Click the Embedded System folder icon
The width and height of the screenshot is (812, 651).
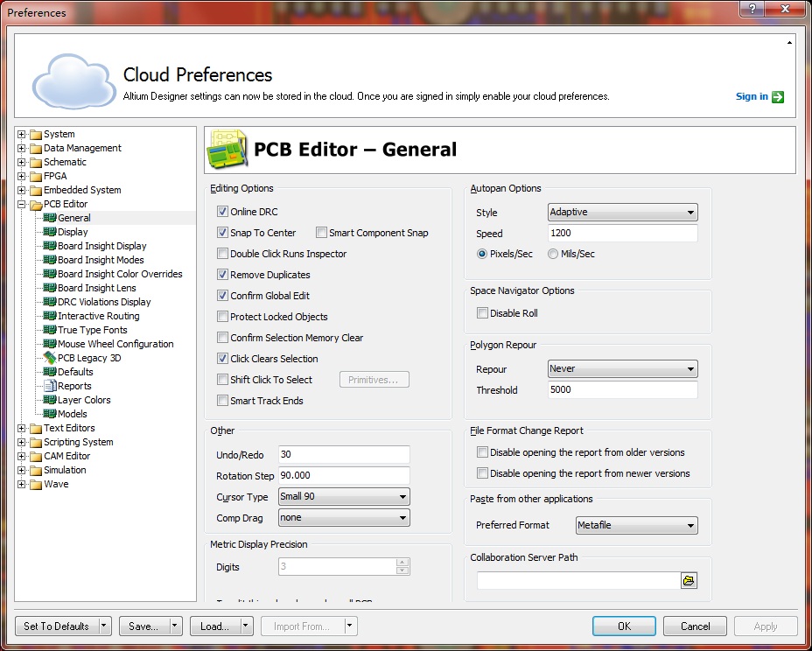click(x=36, y=191)
